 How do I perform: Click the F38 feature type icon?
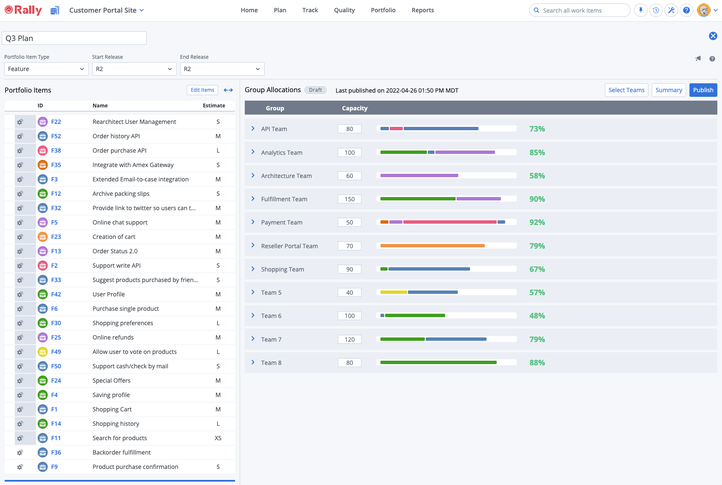click(42, 151)
